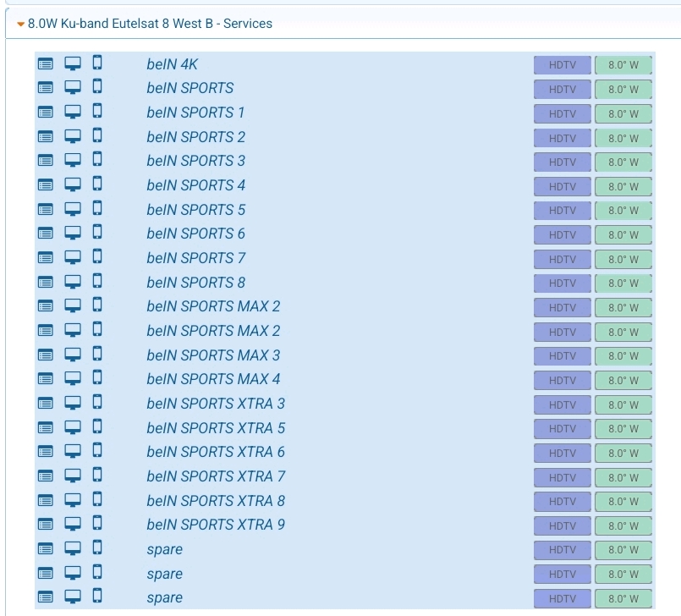Click the mobile icon for beIN SPORTS 2
Screen dimensions: 681x616
(x=97, y=135)
